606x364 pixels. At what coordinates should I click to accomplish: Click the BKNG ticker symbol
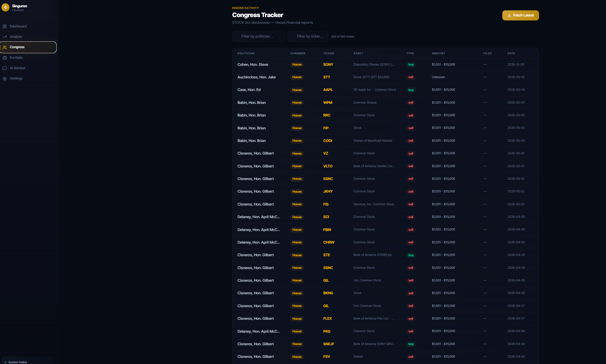point(328,293)
